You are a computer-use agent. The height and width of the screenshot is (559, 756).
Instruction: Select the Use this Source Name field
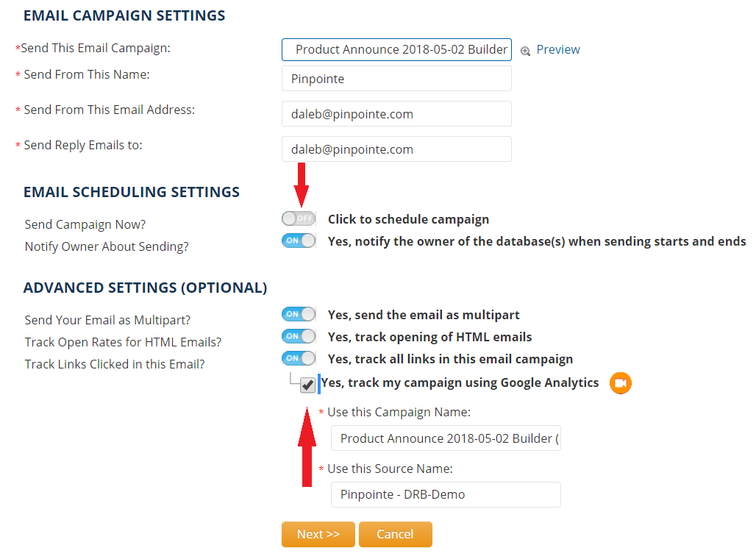pyautogui.click(x=446, y=494)
